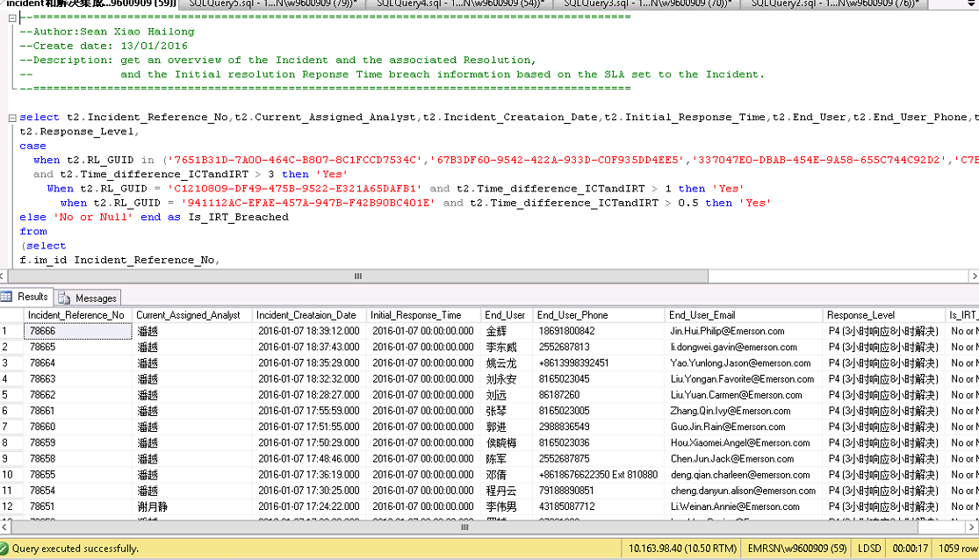Image resolution: width=979 pixels, height=560 pixels.
Task: Select row 1 in the results grid
Action: coord(7,331)
